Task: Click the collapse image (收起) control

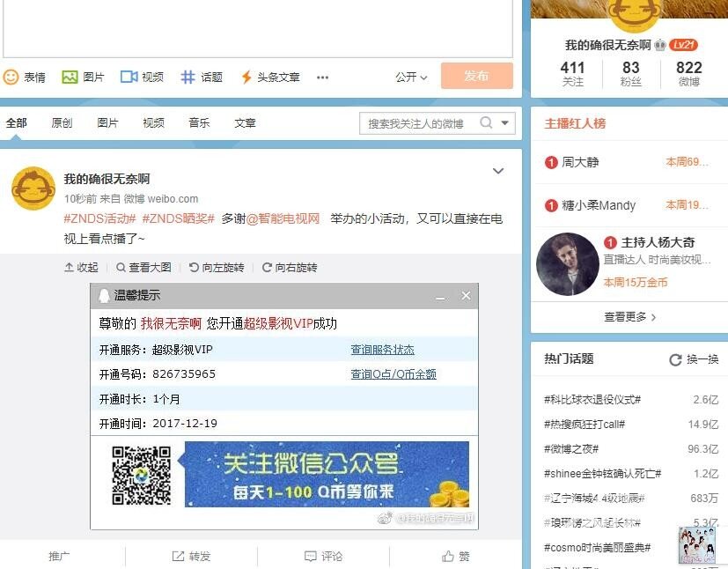Action: 81,268
